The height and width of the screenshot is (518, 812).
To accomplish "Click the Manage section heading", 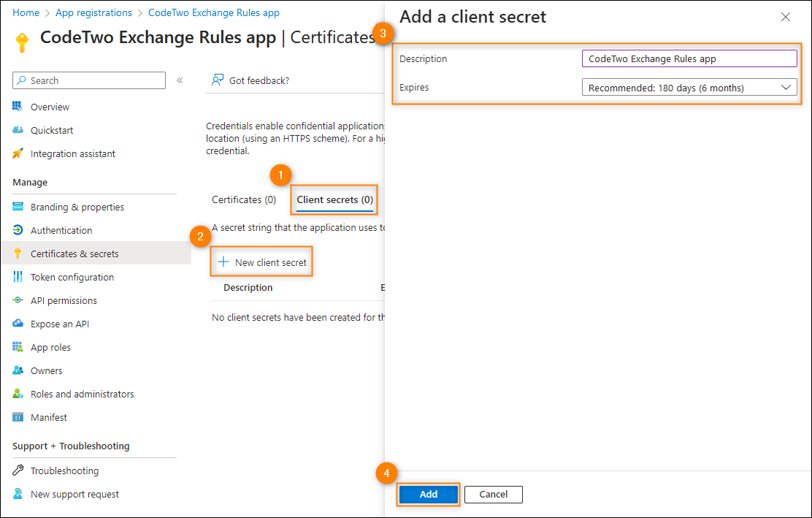I will coord(30,183).
